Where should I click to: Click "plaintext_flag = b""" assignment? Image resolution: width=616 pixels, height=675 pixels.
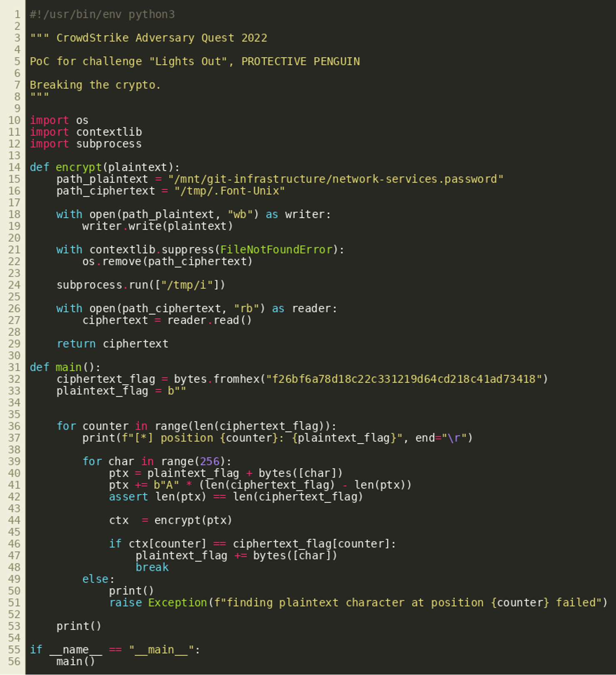click(121, 391)
